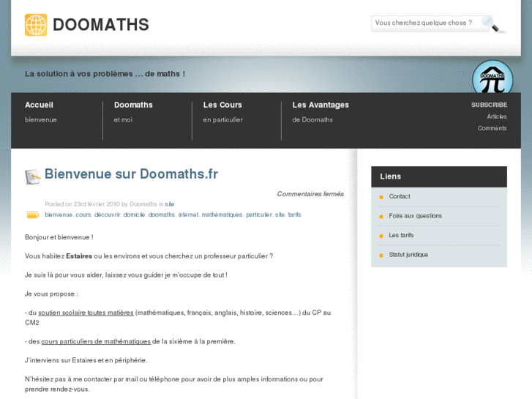Click the 'site' category link
532x399 pixels.
[x=169, y=204]
